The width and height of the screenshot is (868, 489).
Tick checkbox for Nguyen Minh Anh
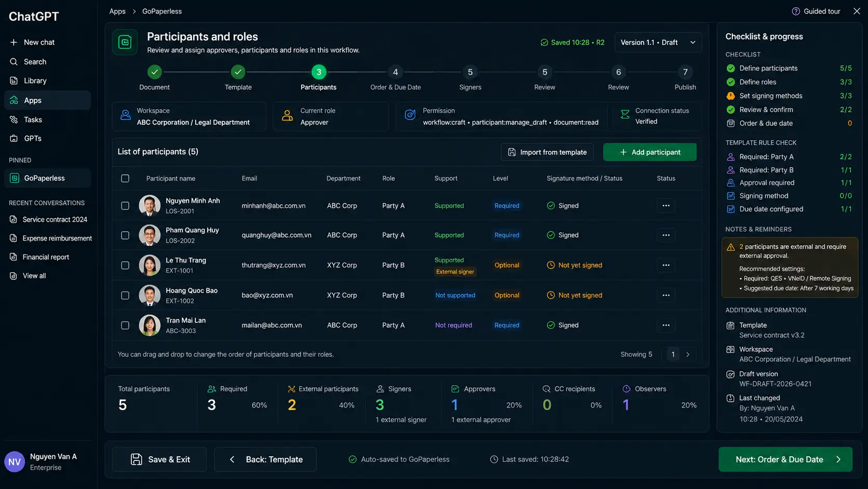125,206
